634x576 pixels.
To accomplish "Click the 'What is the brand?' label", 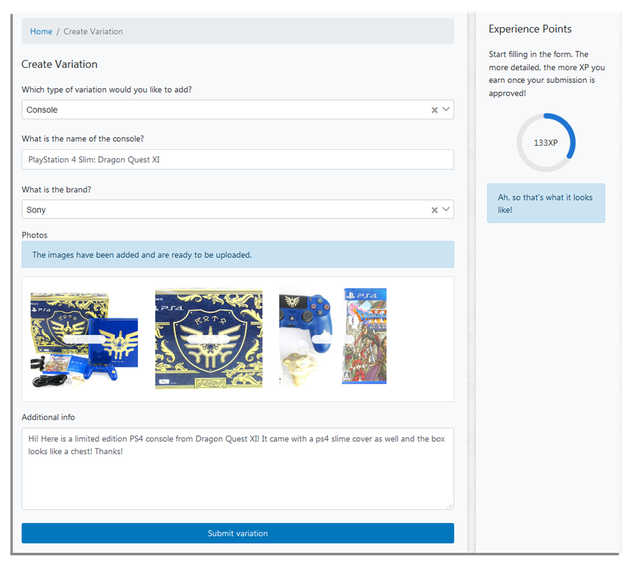I will click(56, 190).
